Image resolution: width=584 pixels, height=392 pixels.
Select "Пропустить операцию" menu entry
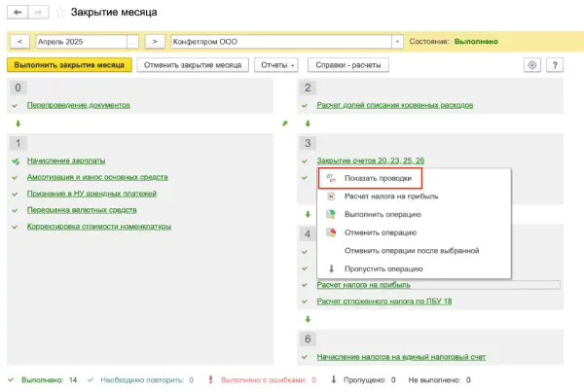point(385,268)
